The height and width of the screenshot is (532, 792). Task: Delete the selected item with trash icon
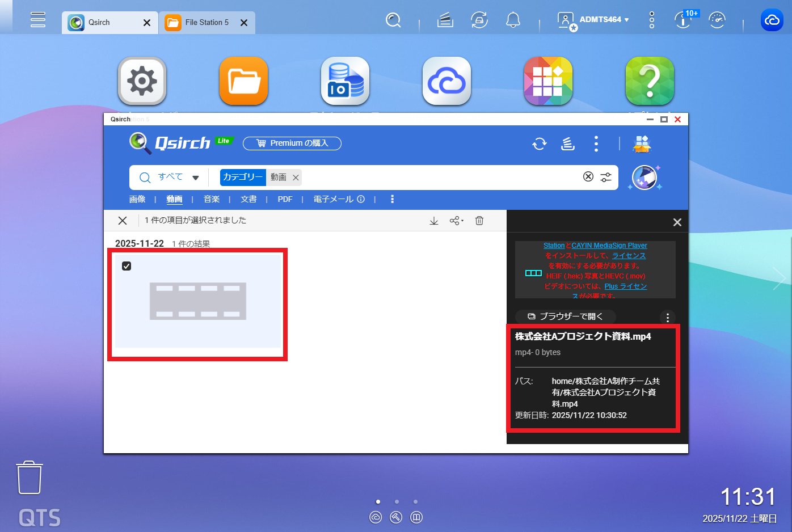coord(479,221)
